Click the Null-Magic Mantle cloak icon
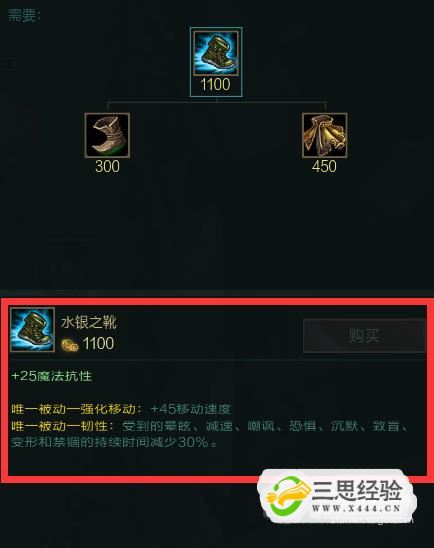 (325, 135)
